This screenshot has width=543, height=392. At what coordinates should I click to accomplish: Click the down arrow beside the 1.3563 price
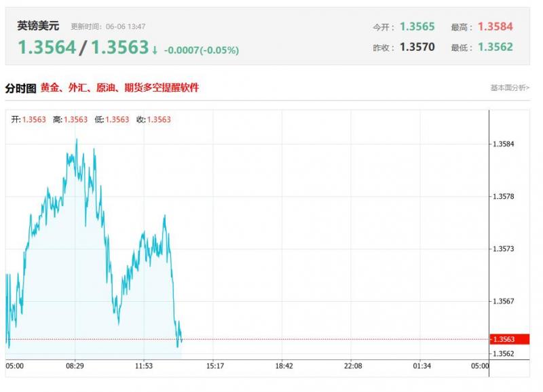point(155,50)
